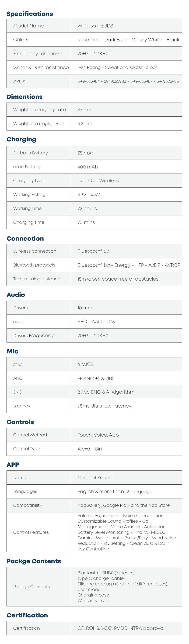This screenshot has width=189, height=644.
Task: Click the Colors row value listing Rose Pink
Action: click(128, 40)
